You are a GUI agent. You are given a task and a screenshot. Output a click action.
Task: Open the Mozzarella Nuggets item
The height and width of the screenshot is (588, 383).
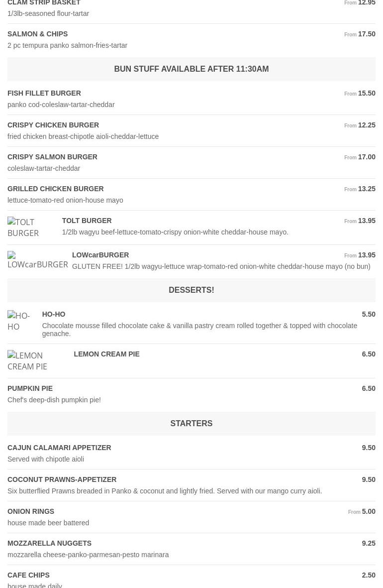click(x=49, y=543)
